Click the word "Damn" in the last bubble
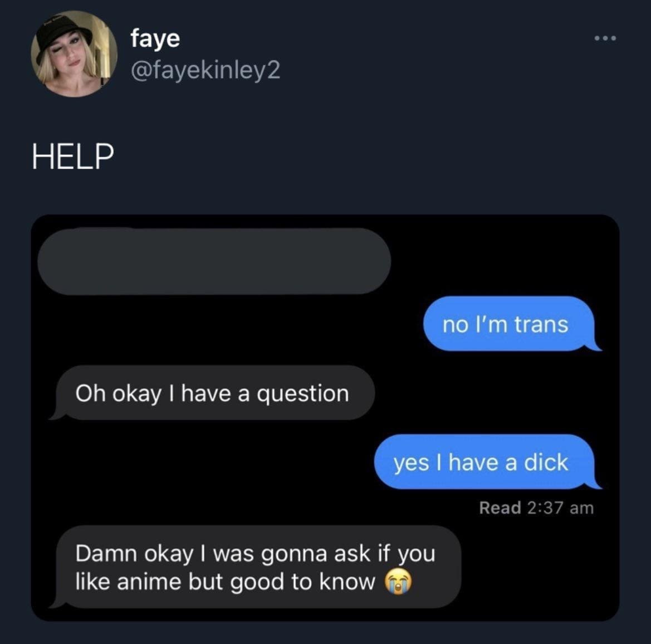Image resolution: width=651 pixels, height=644 pixels. (x=106, y=554)
